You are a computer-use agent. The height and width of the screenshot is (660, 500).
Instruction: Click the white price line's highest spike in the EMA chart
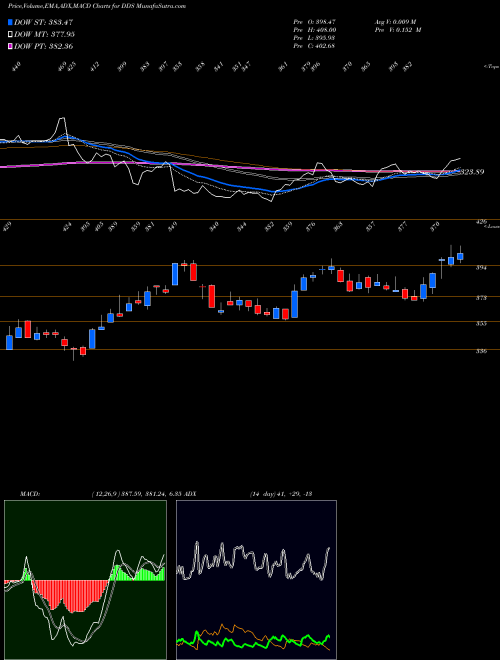(x=62, y=120)
